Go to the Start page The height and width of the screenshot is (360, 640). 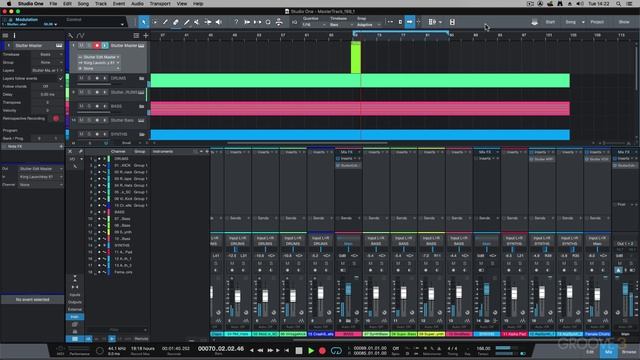click(550, 22)
